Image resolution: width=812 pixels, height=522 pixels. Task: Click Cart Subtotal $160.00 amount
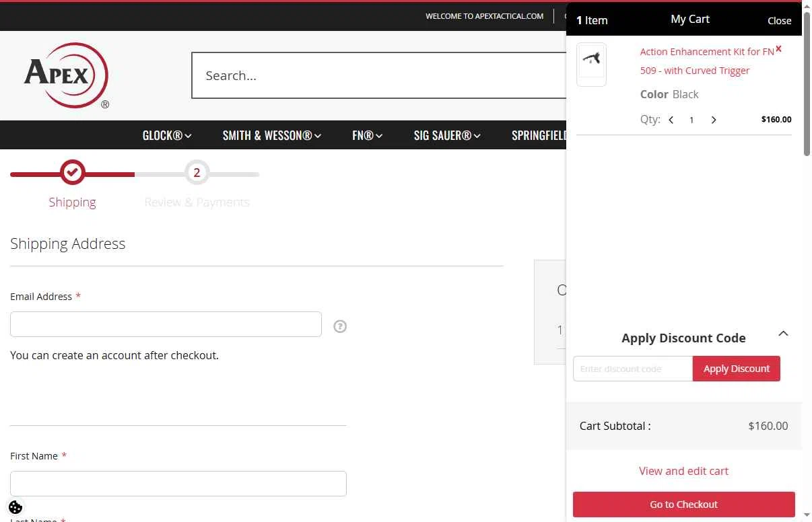[x=768, y=426]
